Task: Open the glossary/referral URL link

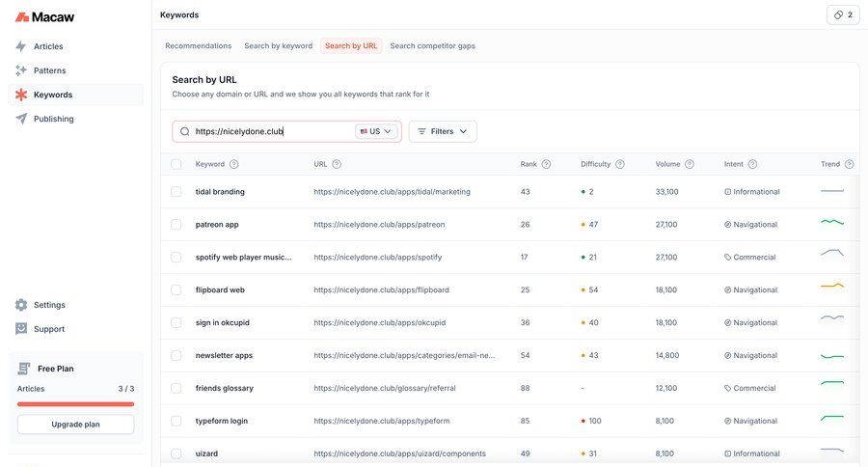Action: point(385,388)
